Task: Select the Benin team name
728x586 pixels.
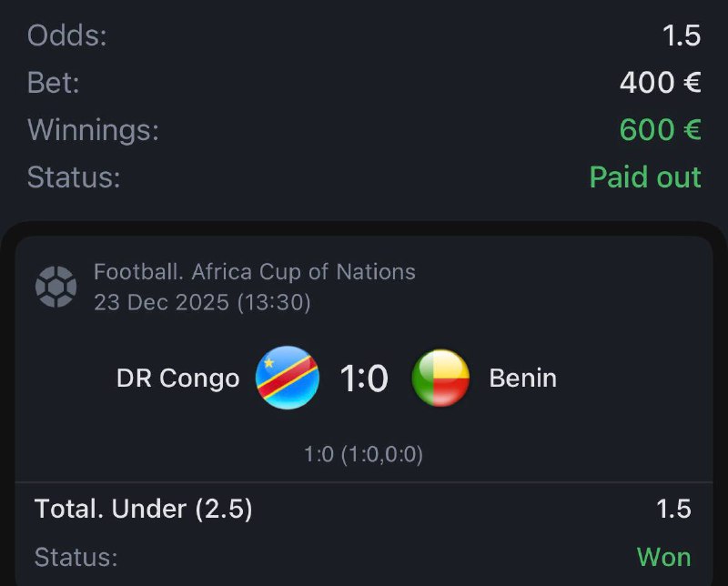Action: pos(522,378)
